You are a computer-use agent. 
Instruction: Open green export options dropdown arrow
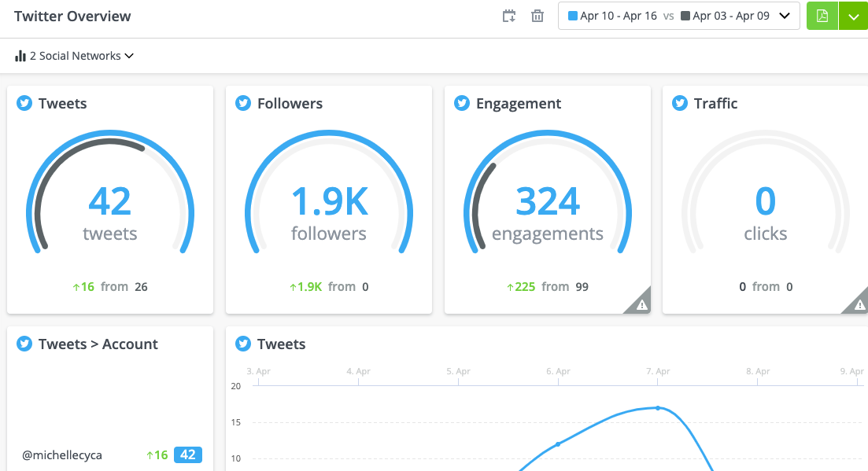[x=853, y=16]
